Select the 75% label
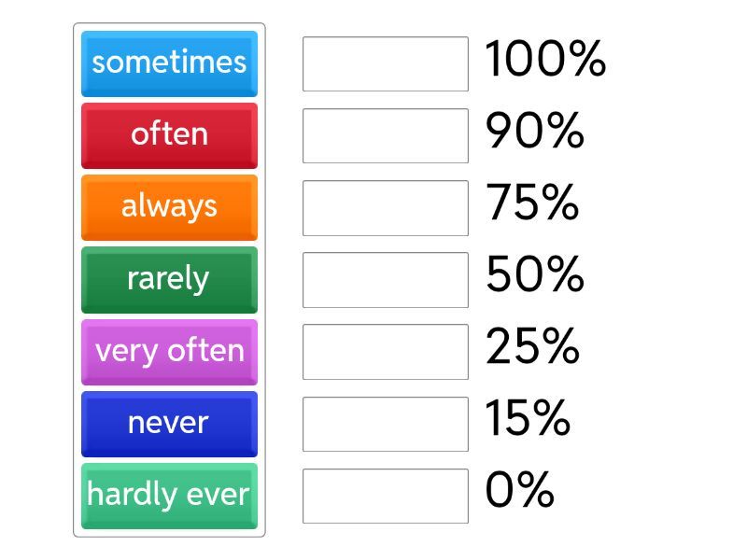747x560 pixels. tap(532, 203)
